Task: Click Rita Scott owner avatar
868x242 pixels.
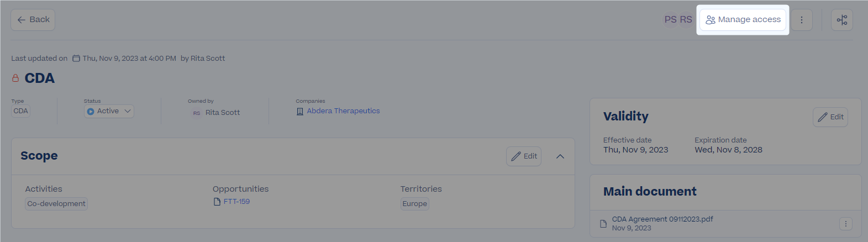Action: coord(196,113)
